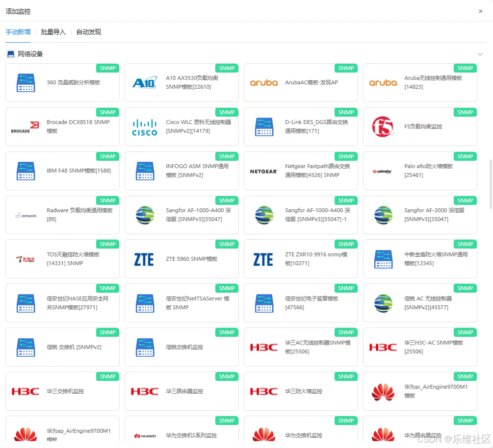Select the 手动新增 tab
Viewport: 493px width, 448px height.
pyautogui.click(x=18, y=32)
